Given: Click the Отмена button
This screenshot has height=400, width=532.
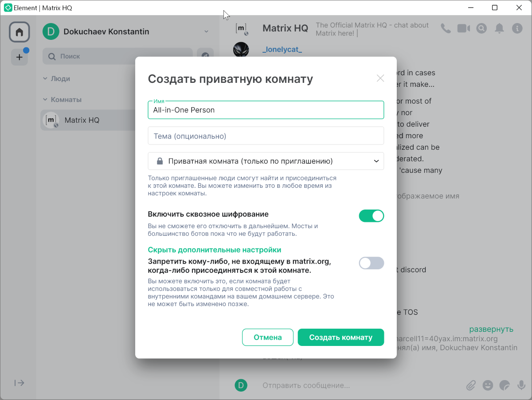Looking at the screenshot, I should pyautogui.click(x=268, y=337).
